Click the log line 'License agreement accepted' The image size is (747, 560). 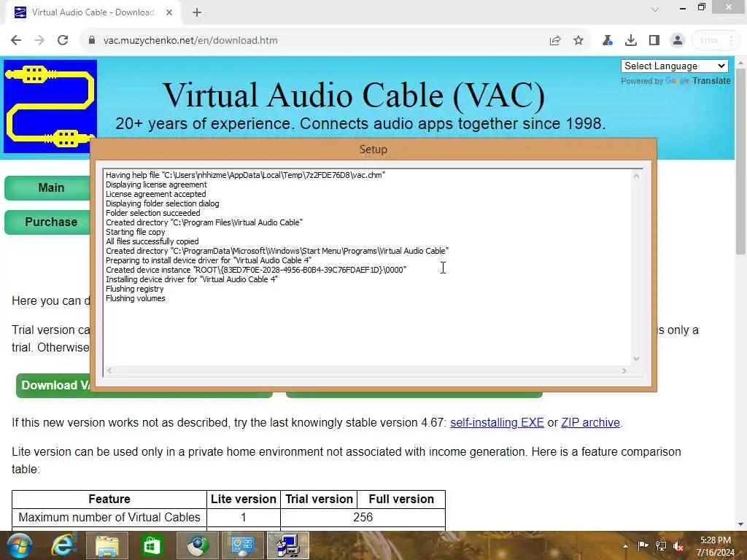(156, 194)
